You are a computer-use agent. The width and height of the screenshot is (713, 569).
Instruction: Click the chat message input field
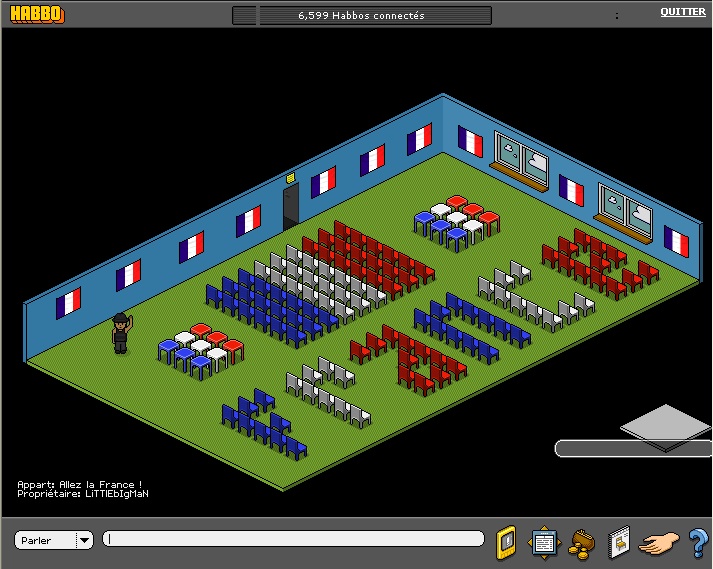point(293,539)
